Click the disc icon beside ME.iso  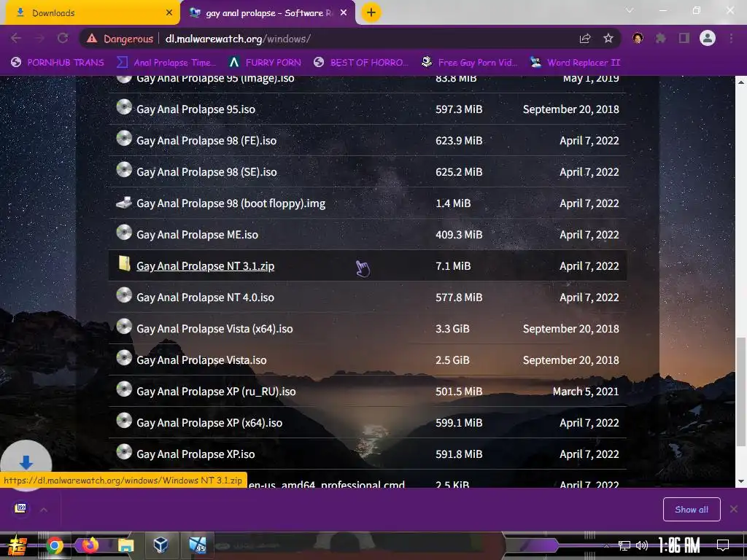(x=124, y=233)
